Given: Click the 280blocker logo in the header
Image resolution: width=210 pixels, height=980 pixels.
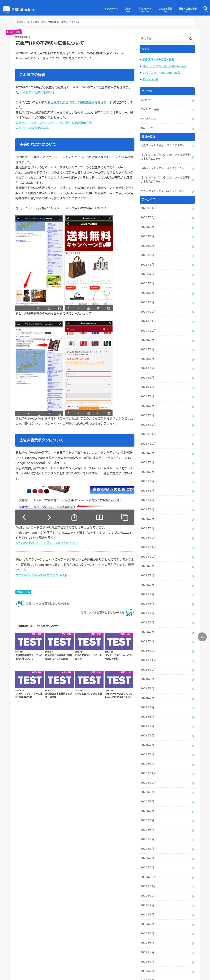Looking at the screenshot, I should point(19,9).
